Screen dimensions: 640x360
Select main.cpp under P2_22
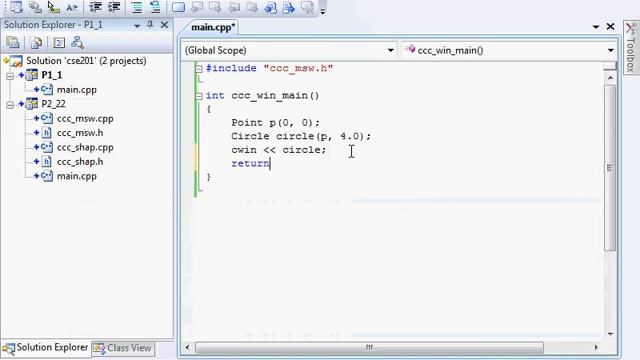tap(77, 176)
